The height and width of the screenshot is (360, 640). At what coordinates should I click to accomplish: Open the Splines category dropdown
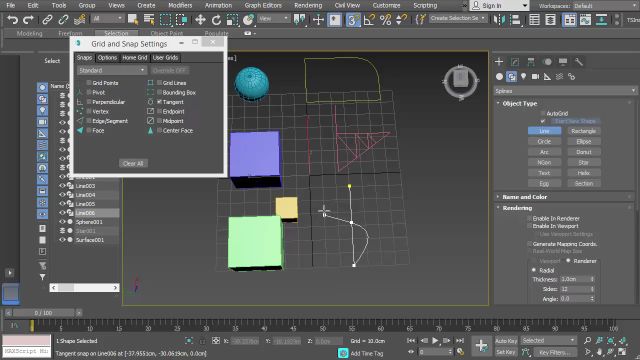pyautogui.click(x=565, y=91)
